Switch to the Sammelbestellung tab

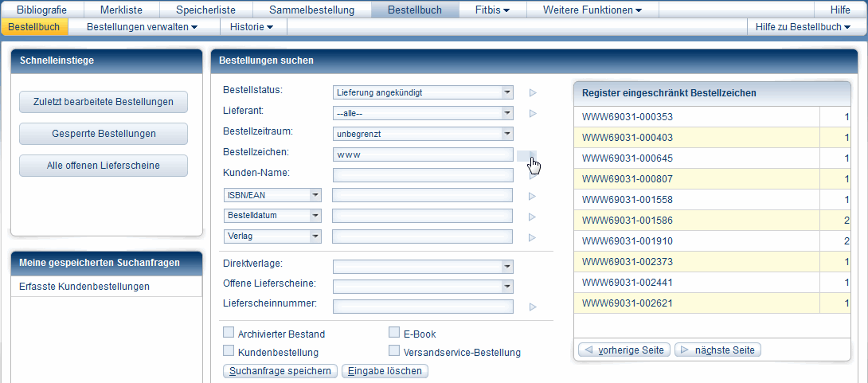[312, 10]
